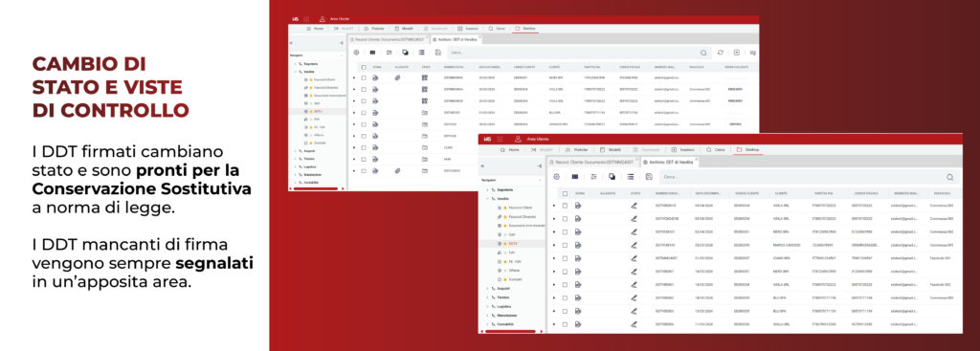Open settings gear in front window toolbar

click(x=556, y=177)
